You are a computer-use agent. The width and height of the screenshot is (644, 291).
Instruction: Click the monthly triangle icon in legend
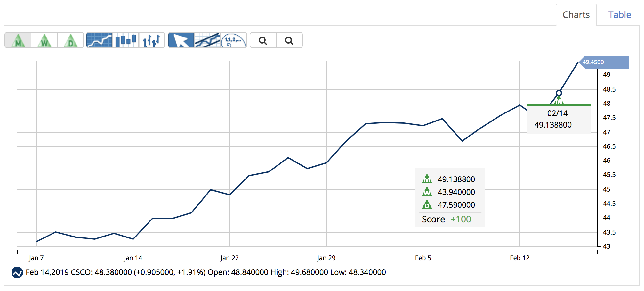pos(427,179)
